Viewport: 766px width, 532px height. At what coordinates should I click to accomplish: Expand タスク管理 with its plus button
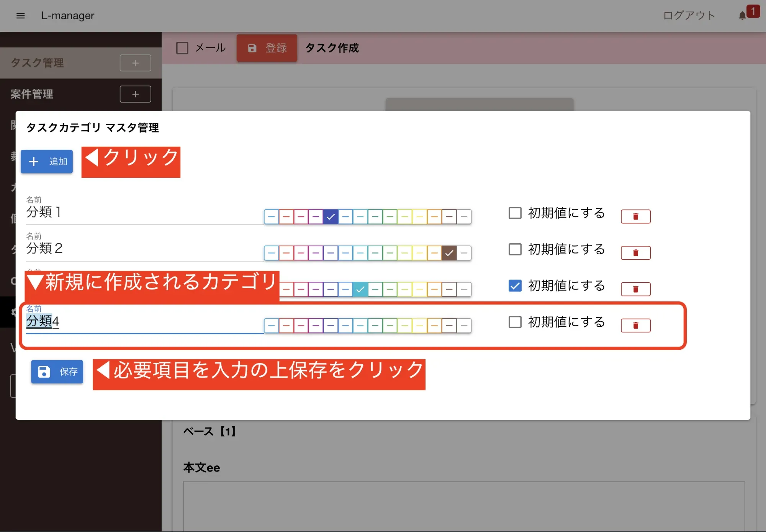tap(135, 63)
